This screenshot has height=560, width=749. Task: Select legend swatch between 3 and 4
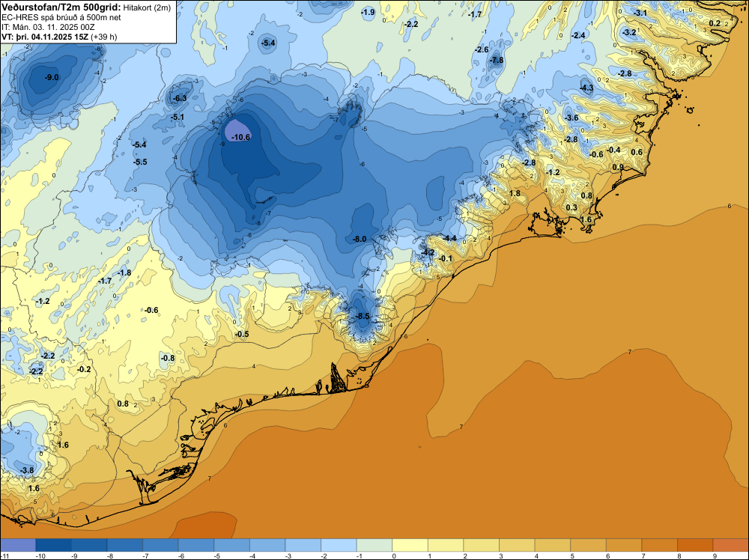pyautogui.click(x=517, y=545)
